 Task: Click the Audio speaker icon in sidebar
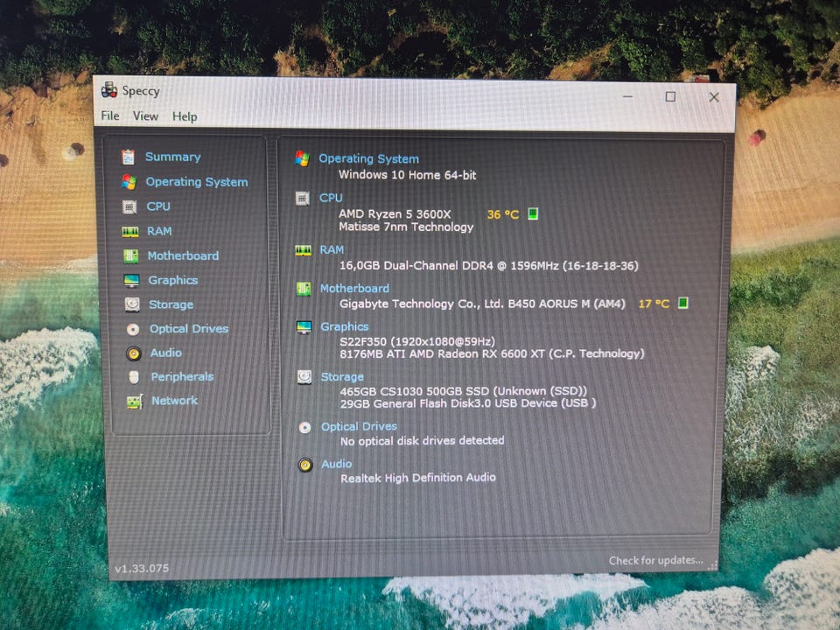[133, 353]
